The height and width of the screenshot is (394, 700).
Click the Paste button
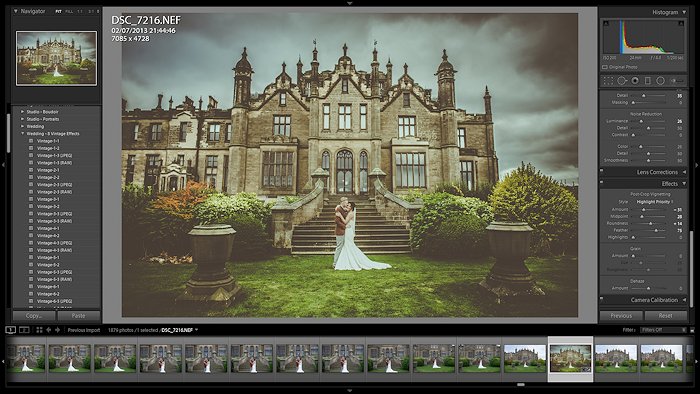coord(79,315)
